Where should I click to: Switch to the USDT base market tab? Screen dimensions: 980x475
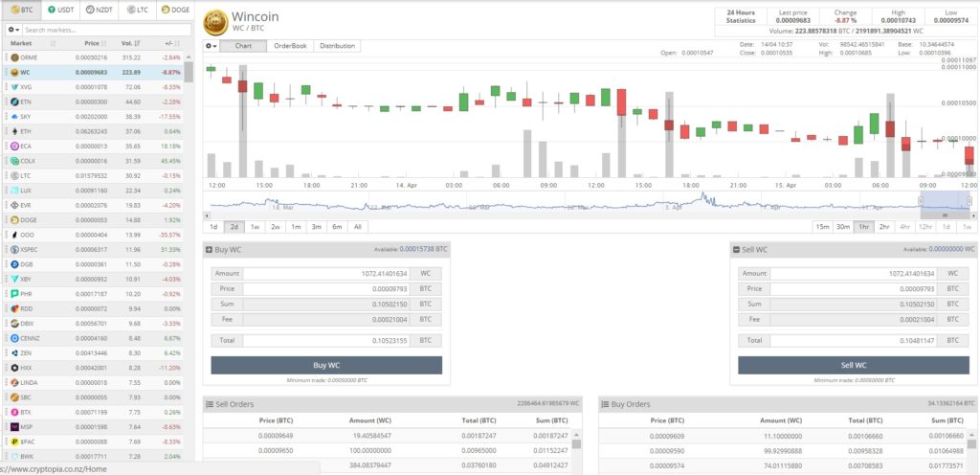click(60, 10)
